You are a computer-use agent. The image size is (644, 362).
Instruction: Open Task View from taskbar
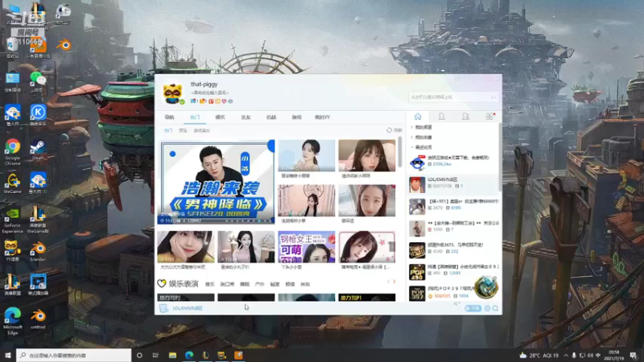coord(155,355)
